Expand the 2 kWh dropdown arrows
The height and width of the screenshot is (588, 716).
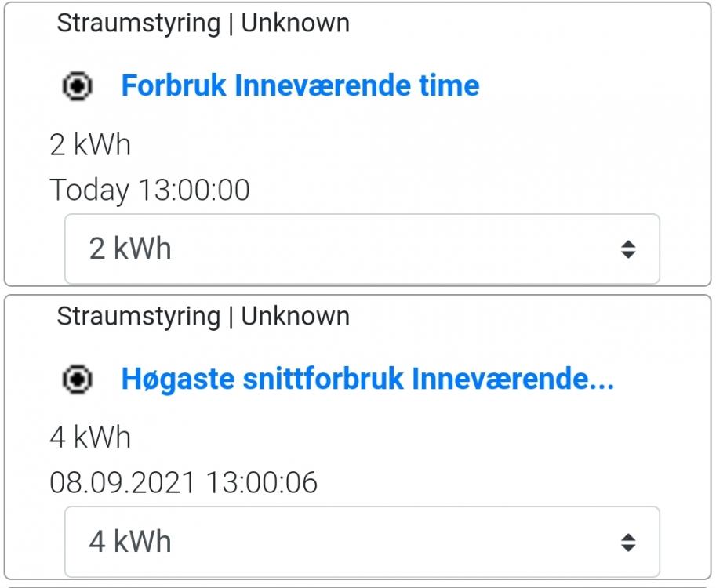[627, 249]
